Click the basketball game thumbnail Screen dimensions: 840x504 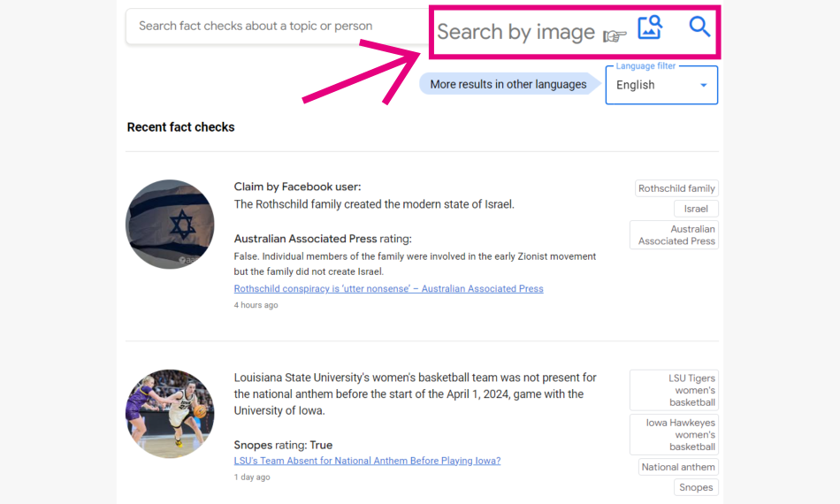pos(170,414)
